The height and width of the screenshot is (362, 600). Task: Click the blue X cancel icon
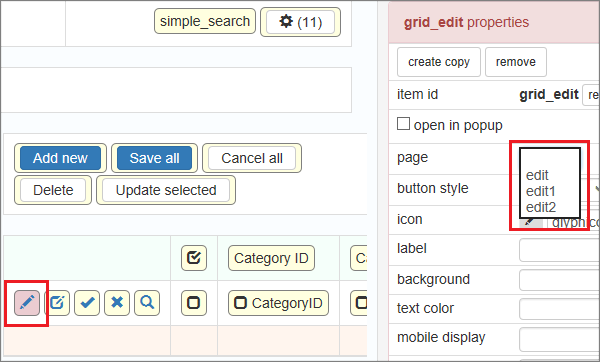117,303
